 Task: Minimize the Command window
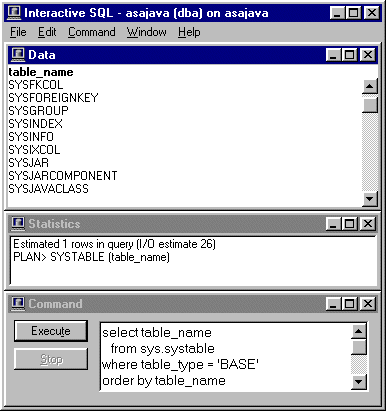coord(333,304)
